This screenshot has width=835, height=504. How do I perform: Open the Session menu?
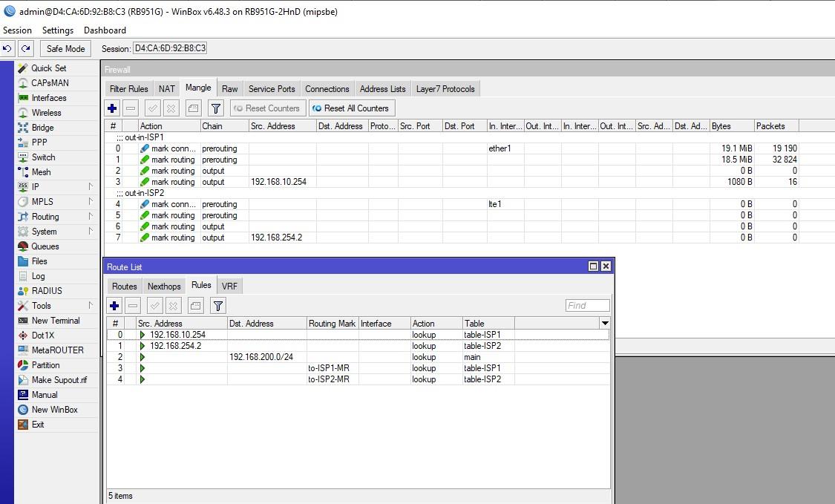coord(18,30)
